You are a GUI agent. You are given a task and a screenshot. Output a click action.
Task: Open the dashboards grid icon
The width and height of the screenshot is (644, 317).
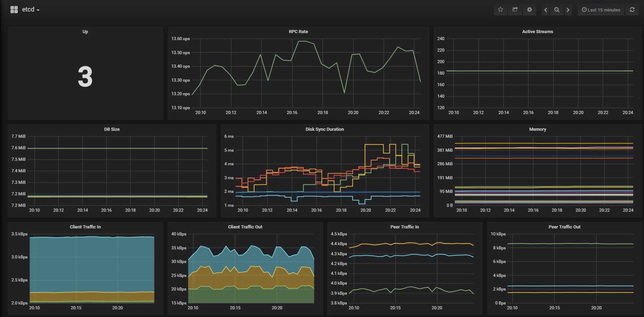tap(14, 10)
